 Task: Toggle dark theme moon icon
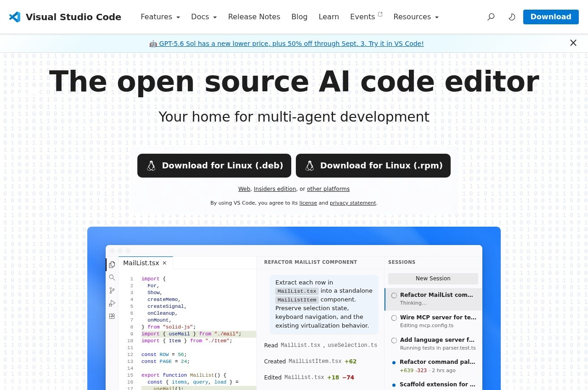pyautogui.click(x=512, y=17)
